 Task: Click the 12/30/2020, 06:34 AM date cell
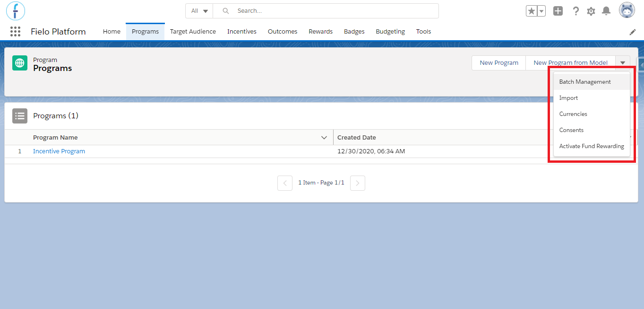click(x=371, y=151)
